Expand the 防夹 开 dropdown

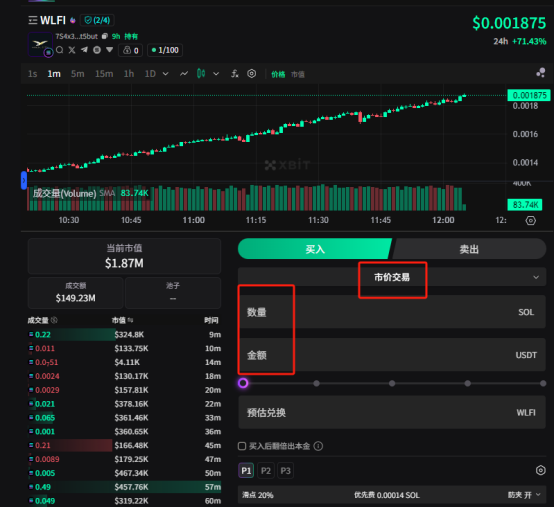point(524,495)
